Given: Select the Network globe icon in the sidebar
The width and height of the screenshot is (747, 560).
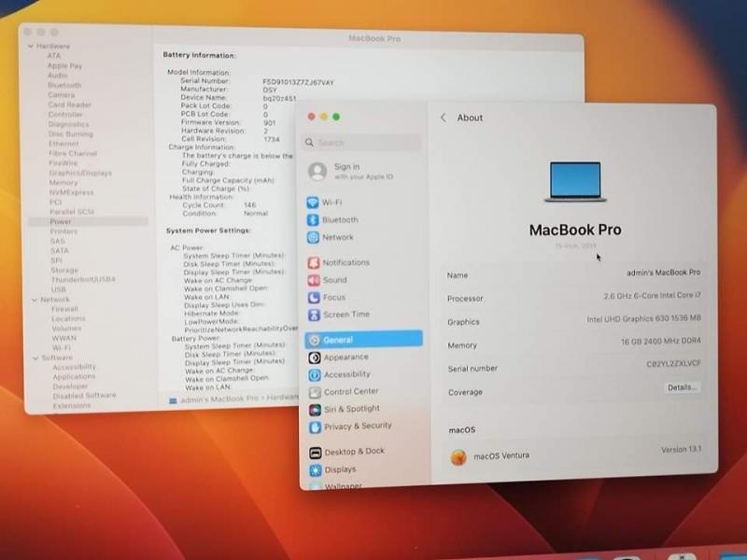Looking at the screenshot, I should click(313, 237).
